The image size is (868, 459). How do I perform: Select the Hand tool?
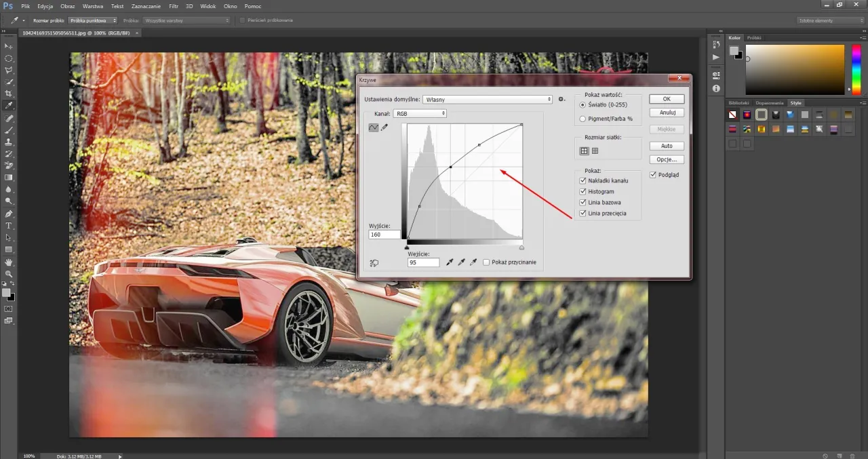coord(8,262)
